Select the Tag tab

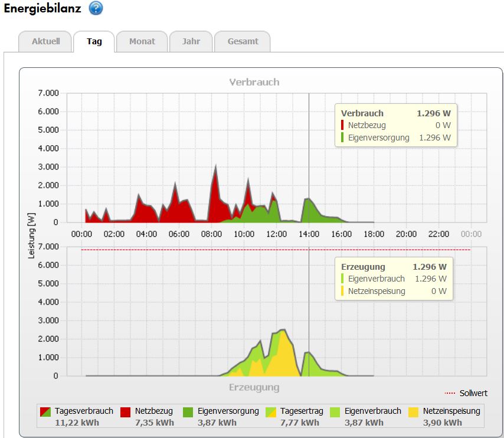94,42
